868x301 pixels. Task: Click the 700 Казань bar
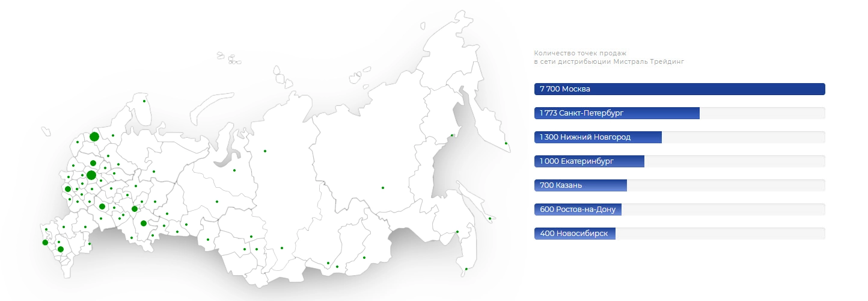click(580, 185)
